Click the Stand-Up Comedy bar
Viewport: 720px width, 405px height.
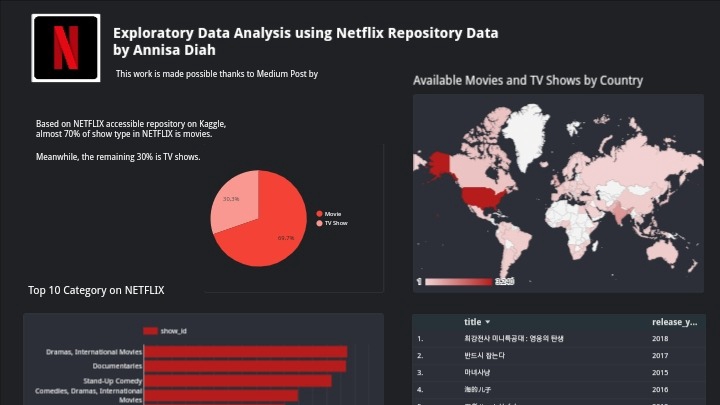238,381
